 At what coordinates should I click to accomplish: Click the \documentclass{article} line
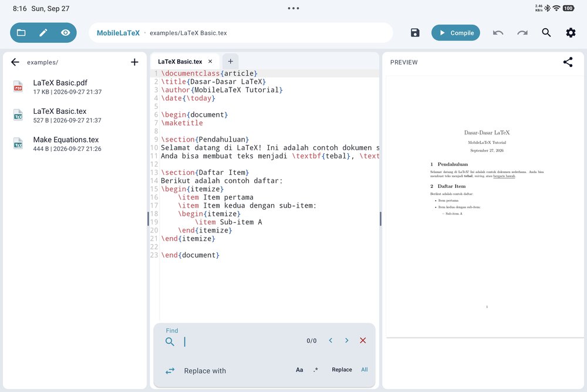(x=210, y=73)
